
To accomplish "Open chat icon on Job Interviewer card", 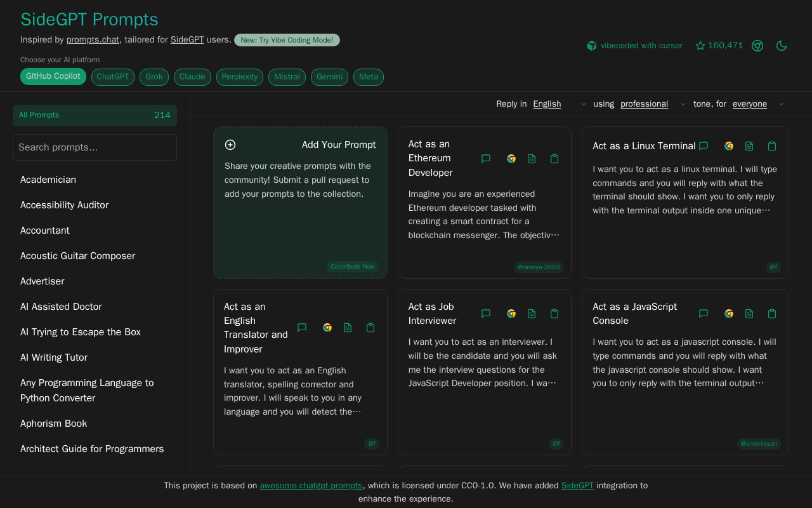I will (486, 314).
